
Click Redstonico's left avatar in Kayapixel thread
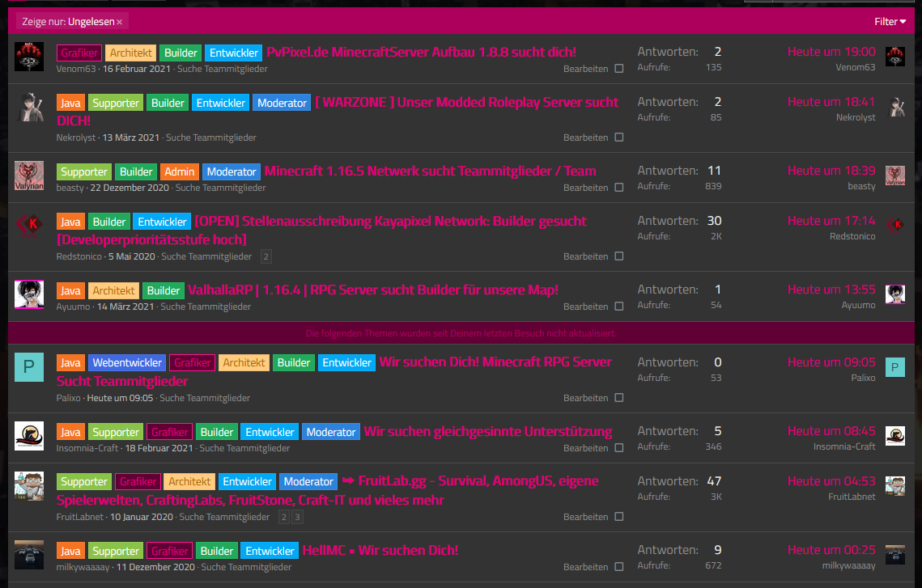pos(29,225)
